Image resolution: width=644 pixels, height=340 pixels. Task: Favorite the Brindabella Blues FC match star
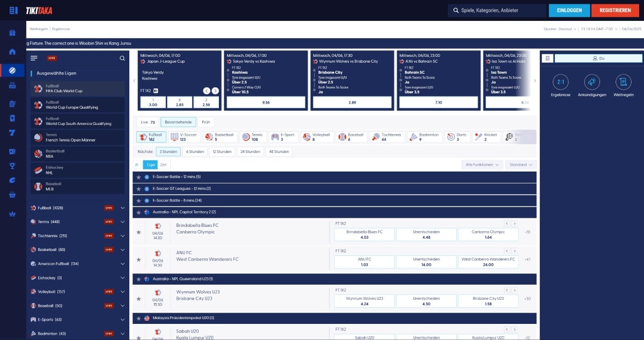138,232
